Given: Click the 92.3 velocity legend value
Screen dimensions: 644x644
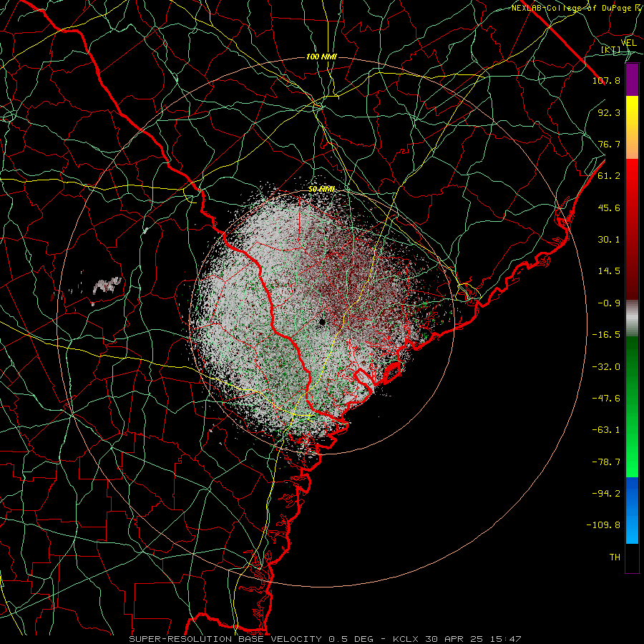Looking at the screenshot, I should [609, 112].
